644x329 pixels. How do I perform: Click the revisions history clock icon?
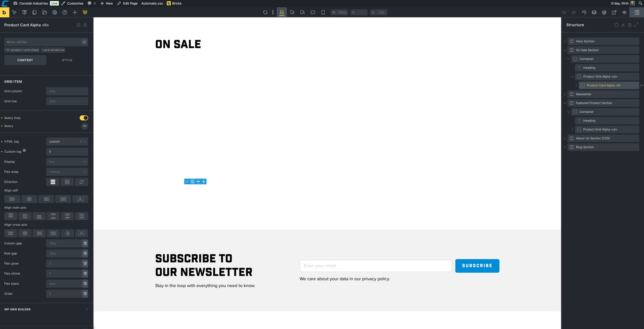[x=584, y=12]
